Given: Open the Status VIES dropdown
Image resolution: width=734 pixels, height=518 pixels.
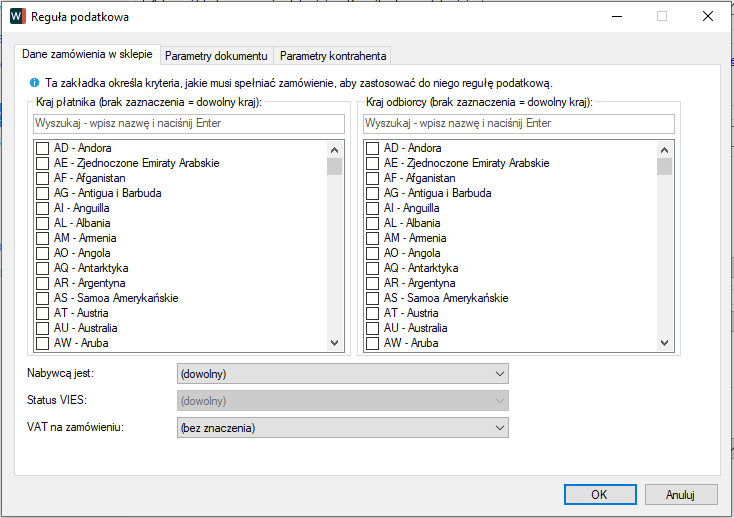Looking at the screenshot, I should [343, 401].
